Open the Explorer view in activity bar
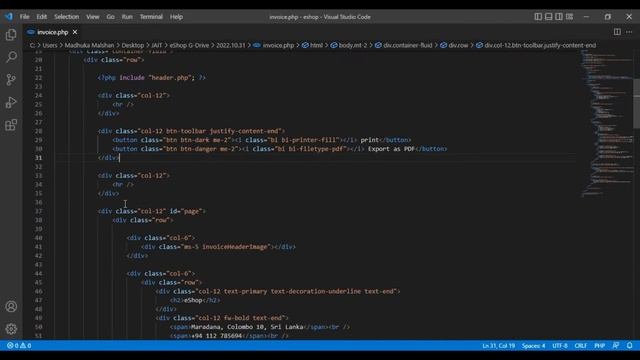This screenshot has height=360, width=640. click(x=11, y=35)
